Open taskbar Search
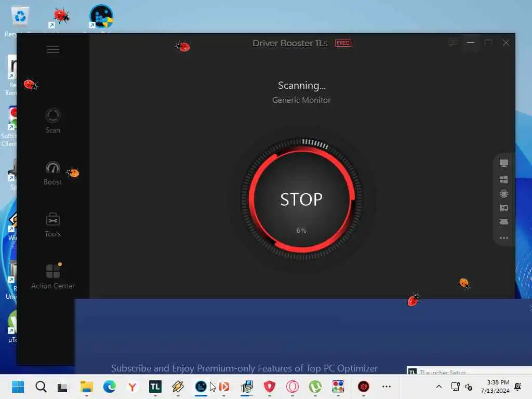This screenshot has height=399, width=532. pos(41,387)
